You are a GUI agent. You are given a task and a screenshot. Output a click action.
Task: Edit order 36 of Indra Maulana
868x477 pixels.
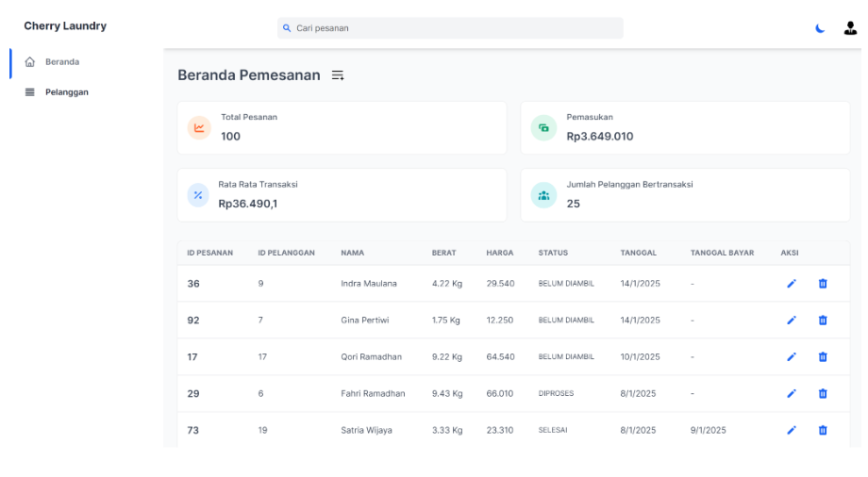(792, 284)
